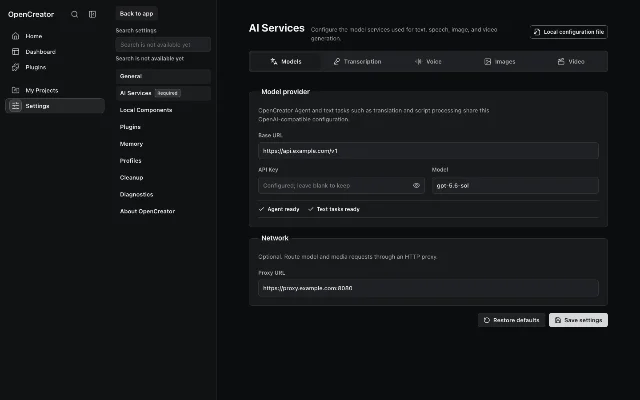Click the Dashboard layout icon

[16, 51]
